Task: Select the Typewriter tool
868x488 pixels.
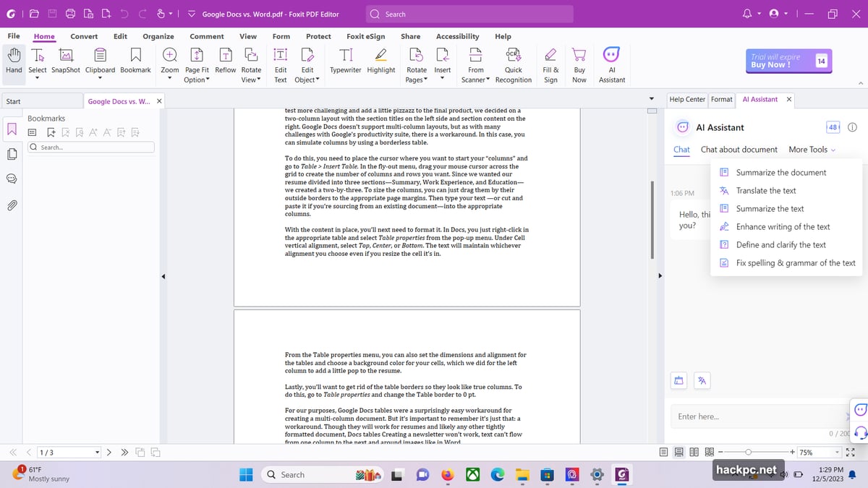Action: 345,61
